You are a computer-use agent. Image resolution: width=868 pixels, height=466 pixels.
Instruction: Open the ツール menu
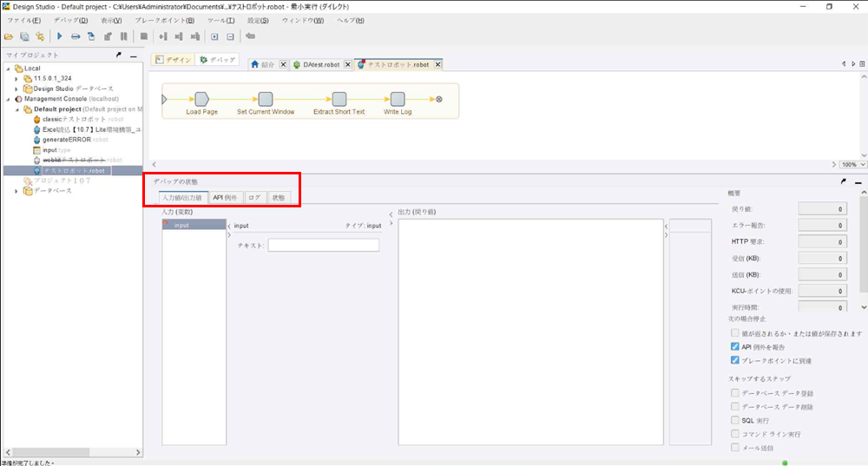coord(220,21)
